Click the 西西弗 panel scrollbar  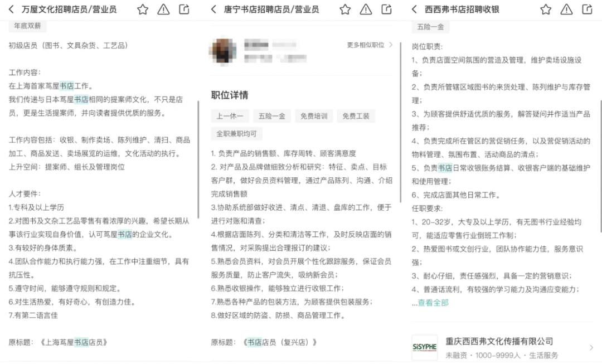coord(600,166)
